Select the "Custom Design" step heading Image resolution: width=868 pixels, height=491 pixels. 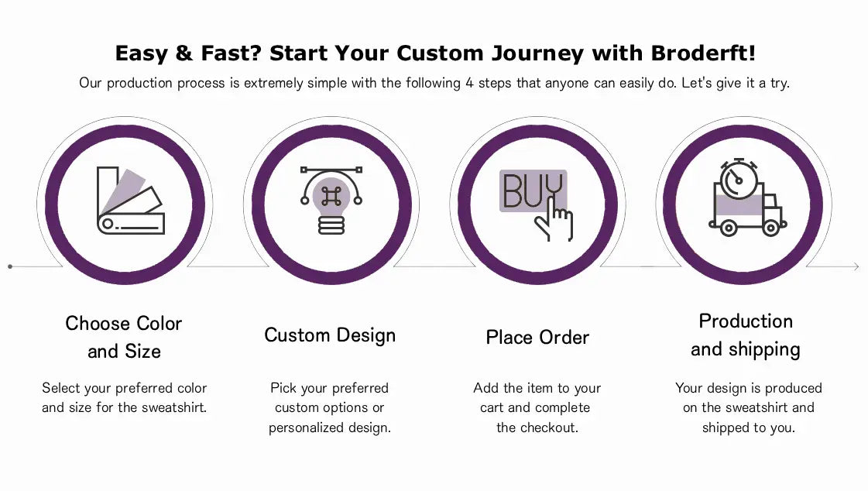pos(330,335)
